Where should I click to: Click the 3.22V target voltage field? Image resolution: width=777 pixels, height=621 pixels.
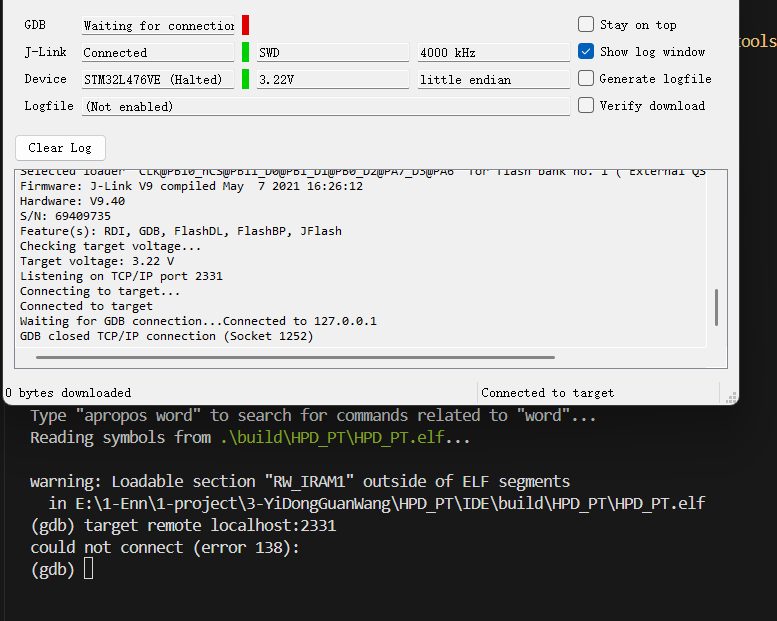tap(332, 80)
